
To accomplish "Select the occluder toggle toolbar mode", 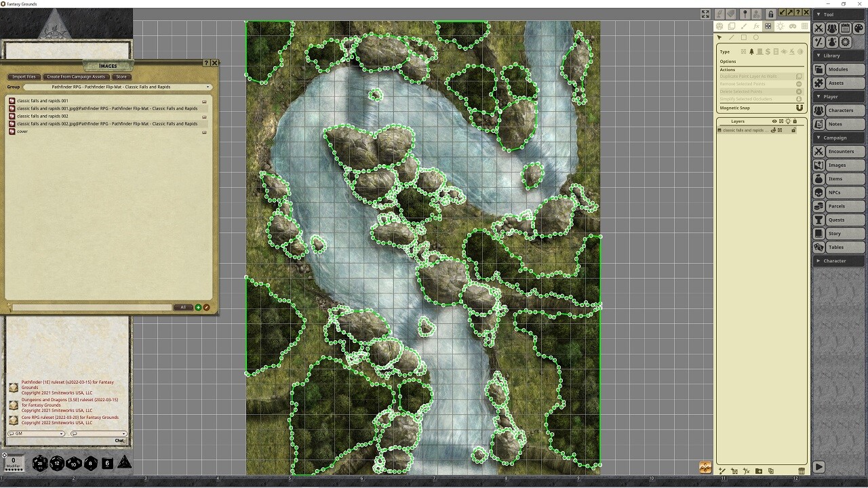I will tap(768, 26).
